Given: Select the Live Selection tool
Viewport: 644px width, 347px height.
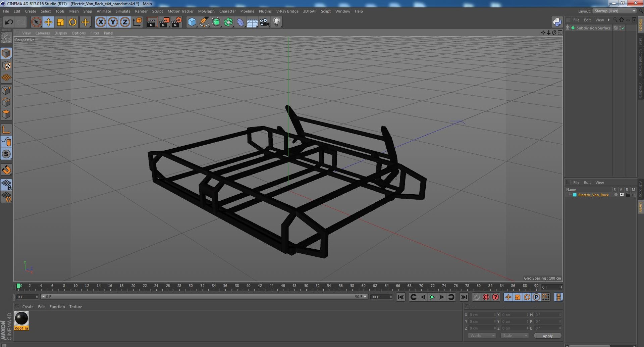Looking at the screenshot, I should 36,22.
